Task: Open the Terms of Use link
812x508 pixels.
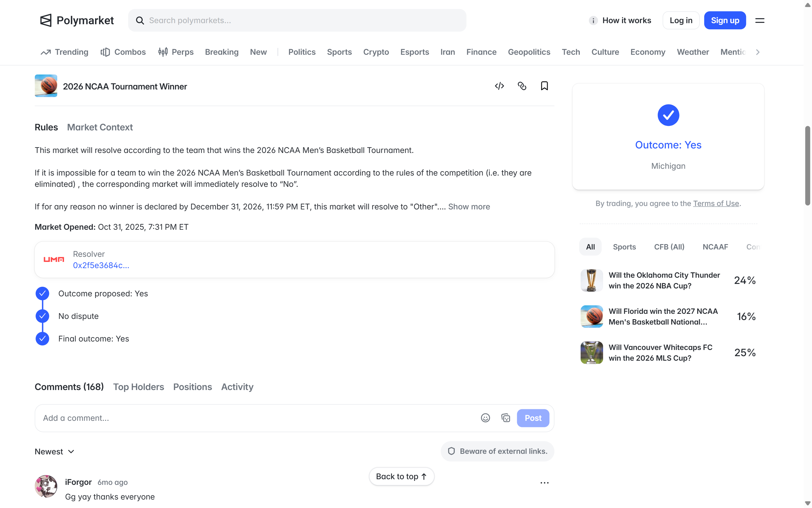Action: pyautogui.click(x=716, y=203)
